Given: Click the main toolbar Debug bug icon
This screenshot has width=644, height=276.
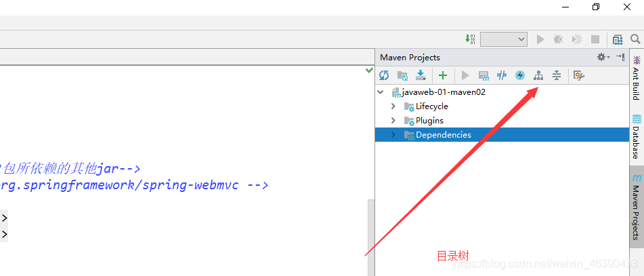Looking at the screenshot, I should tap(558, 39).
